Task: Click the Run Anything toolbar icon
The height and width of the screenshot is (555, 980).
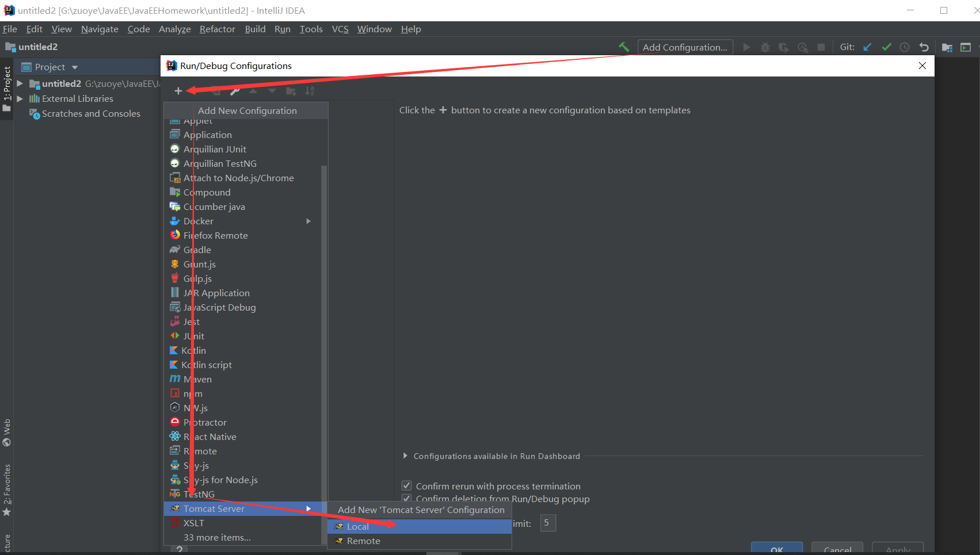Action: tap(966, 47)
